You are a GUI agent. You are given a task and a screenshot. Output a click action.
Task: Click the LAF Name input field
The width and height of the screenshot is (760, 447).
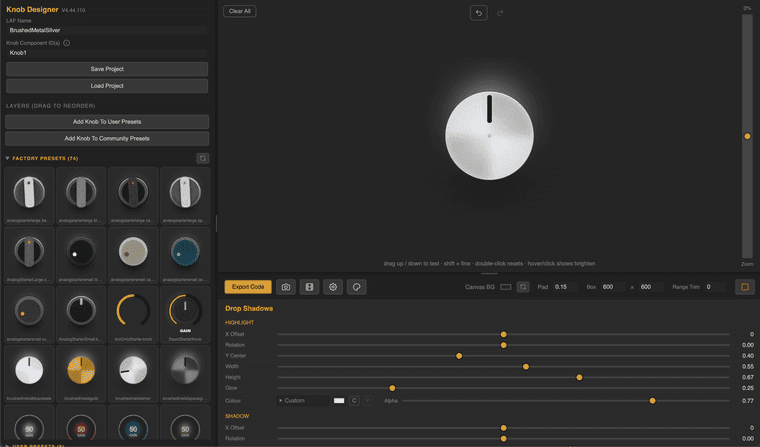point(107,30)
